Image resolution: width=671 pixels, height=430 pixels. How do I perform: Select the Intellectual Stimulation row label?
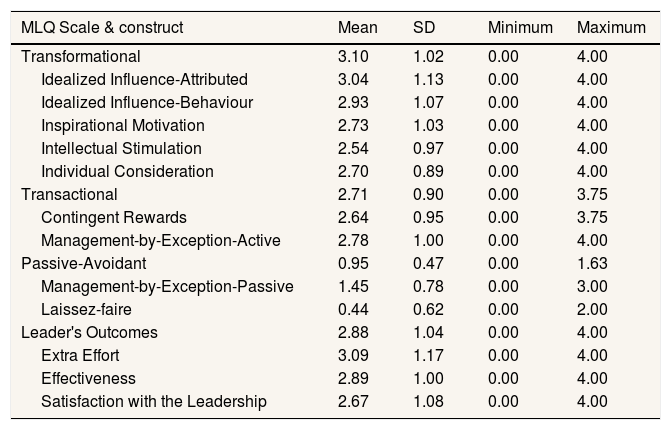[x=121, y=148]
